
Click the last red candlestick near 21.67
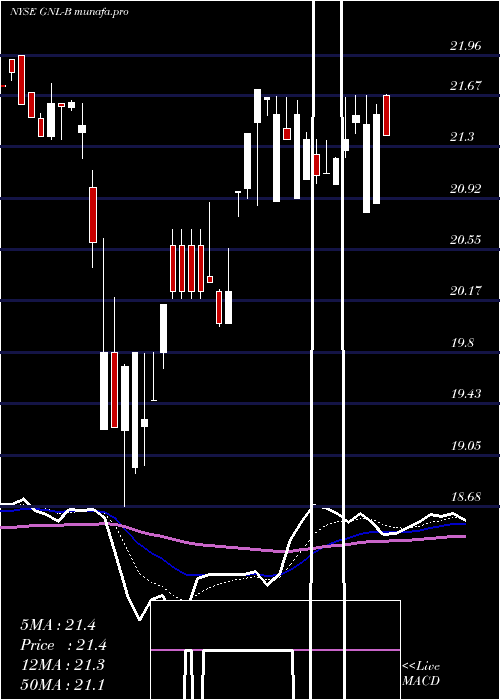[x=387, y=115]
